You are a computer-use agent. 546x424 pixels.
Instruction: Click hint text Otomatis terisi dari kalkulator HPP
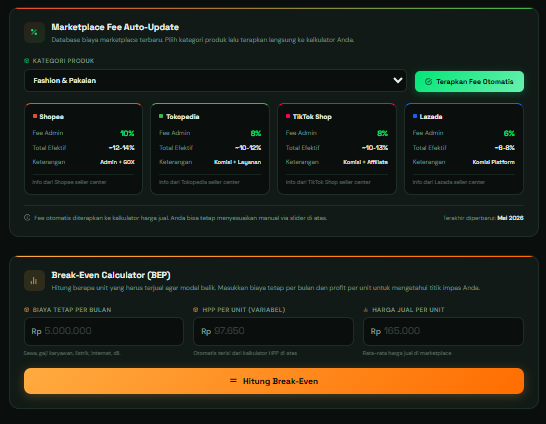245,353
